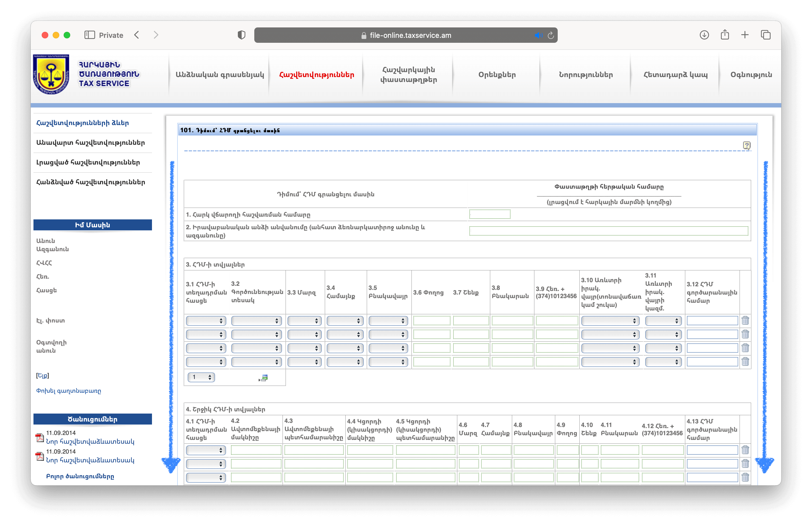Image resolution: width=812 pixels, height=526 pixels.
Task: Open first 3.1 ՀԴՄ location address dropdown
Action: pyautogui.click(x=206, y=321)
